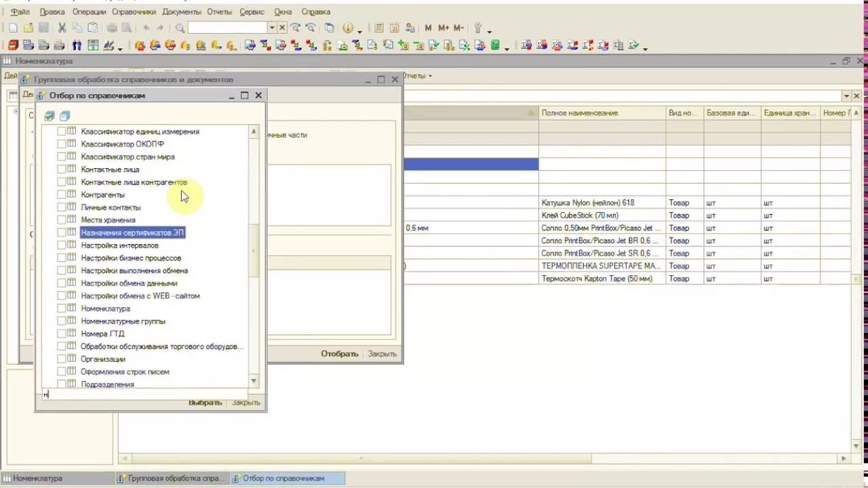Click the wrench settings icon in toolbar
The height and width of the screenshot is (488, 868).
pyautogui.click(x=478, y=28)
